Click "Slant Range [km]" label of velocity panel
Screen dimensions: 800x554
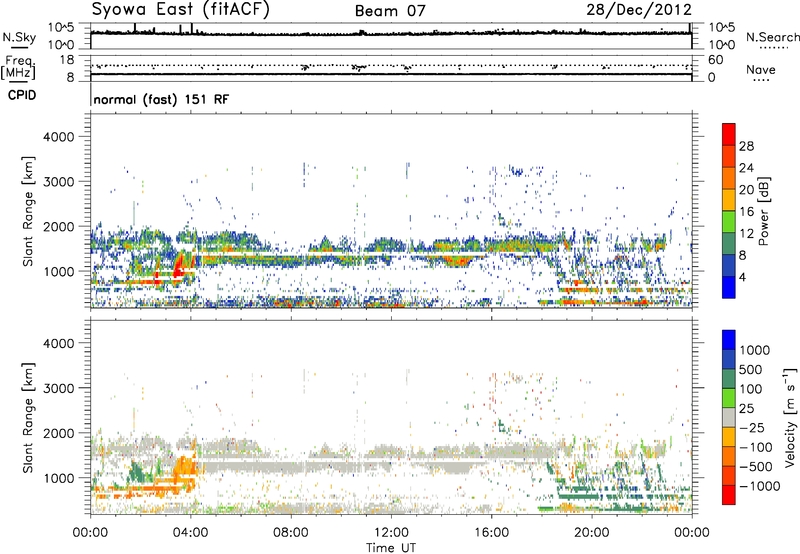click(28, 417)
